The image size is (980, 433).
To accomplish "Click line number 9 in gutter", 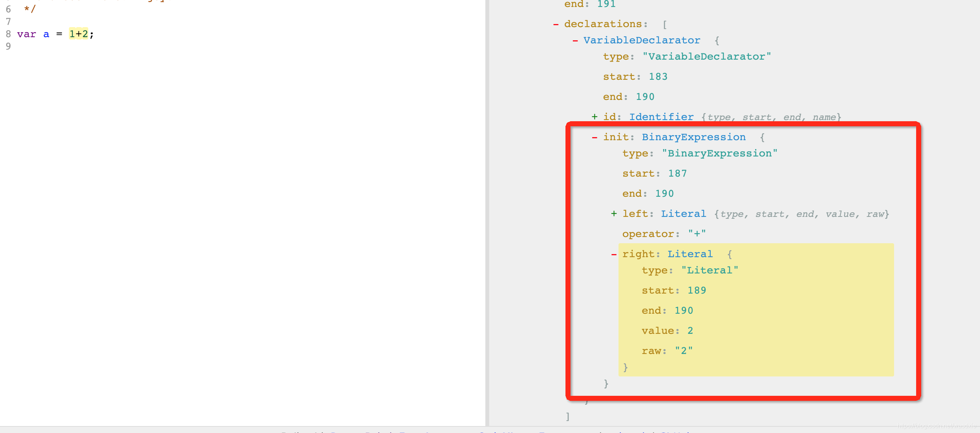I will pos(8,46).
